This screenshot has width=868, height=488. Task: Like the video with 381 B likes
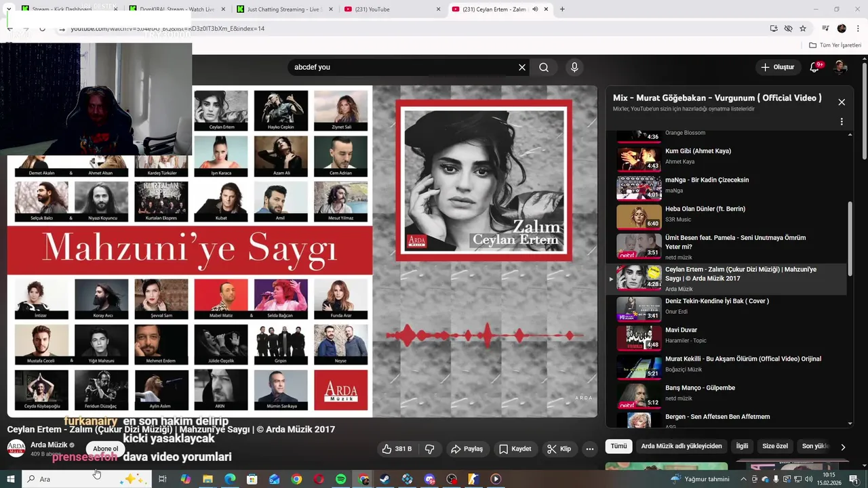(x=397, y=449)
